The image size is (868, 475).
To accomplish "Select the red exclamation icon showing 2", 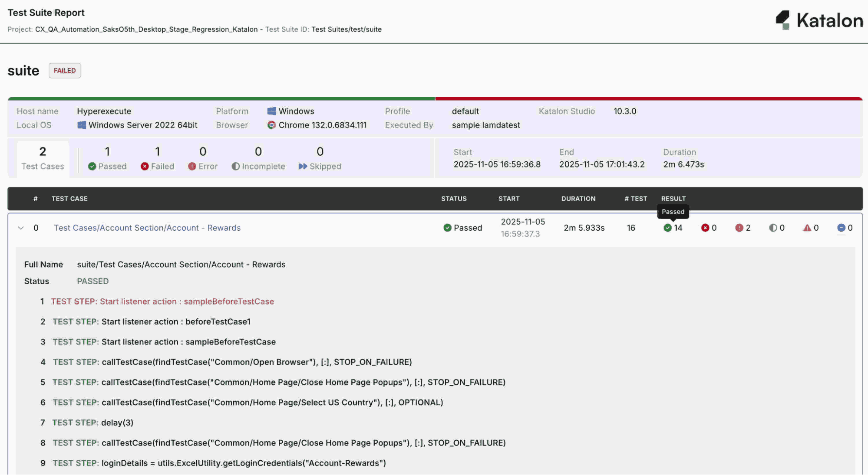I will click(740, 227).
